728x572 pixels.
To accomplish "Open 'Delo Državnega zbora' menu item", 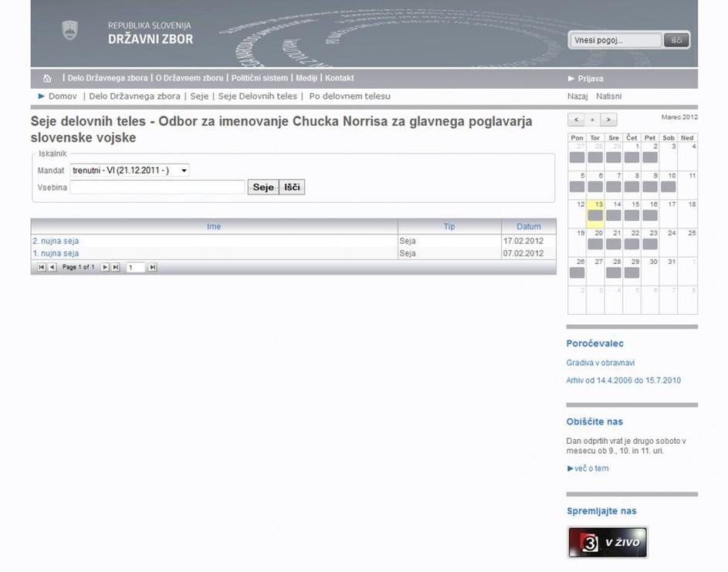I will 107,78.
